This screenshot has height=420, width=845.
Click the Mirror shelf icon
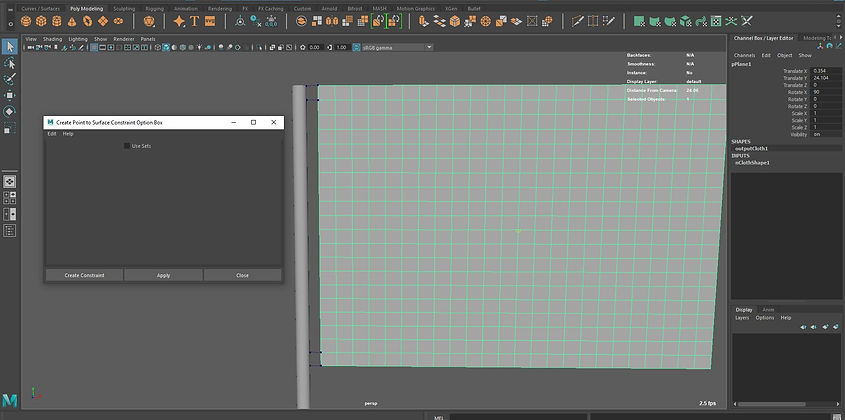[332, 21]
